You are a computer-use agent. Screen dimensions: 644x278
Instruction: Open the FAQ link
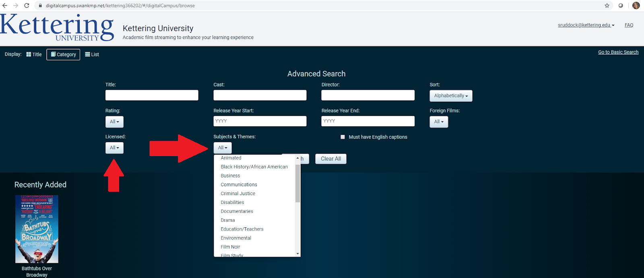coord(629,25)
